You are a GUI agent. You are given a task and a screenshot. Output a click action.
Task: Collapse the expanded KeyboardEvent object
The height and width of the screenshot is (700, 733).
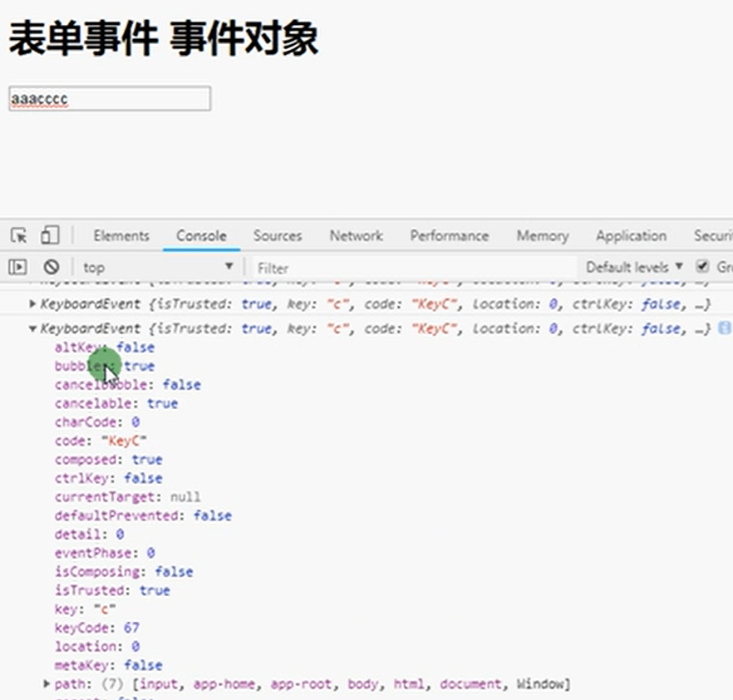pyautogui.click(x=32, y=328)
